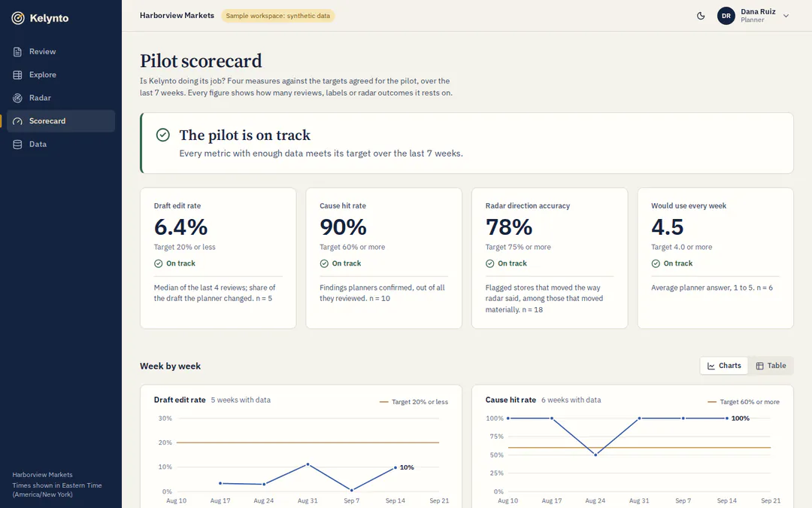Click the Sample workspace synthetic data badge
Image resolution: width=812 pixels, height=508 pixels.
click(x=278, y=16)
